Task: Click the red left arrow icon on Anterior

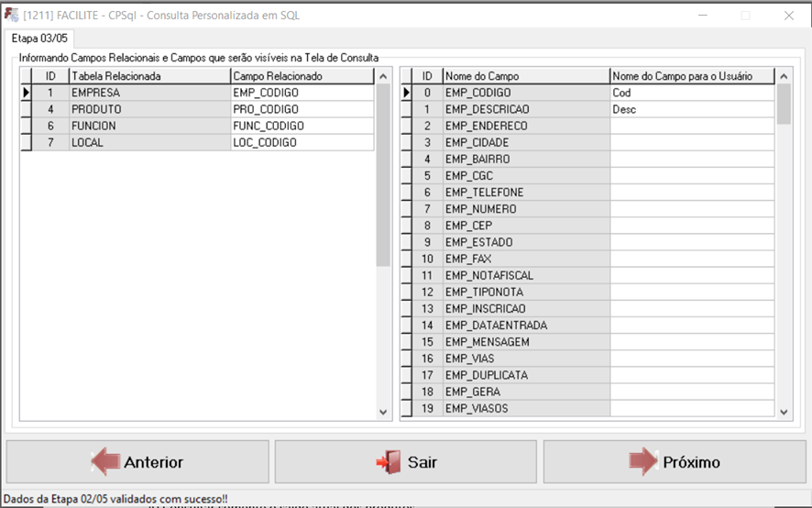Action: 106,461
